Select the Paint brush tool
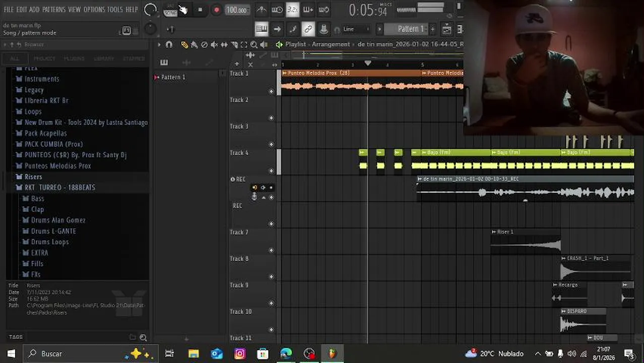Viewport: 644px width, 363px height. pyautogui.click(x=195, y=45)
